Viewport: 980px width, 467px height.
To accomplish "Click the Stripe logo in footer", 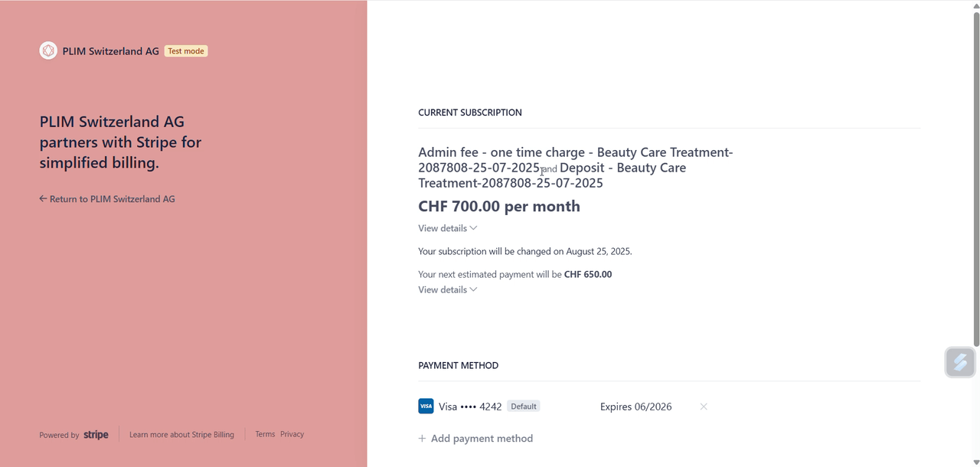I will [96, 435].
